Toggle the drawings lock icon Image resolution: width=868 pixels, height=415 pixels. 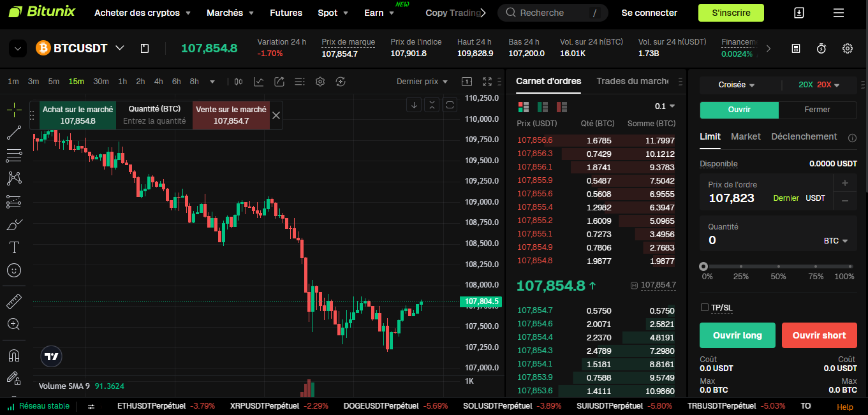click(13, 378)
